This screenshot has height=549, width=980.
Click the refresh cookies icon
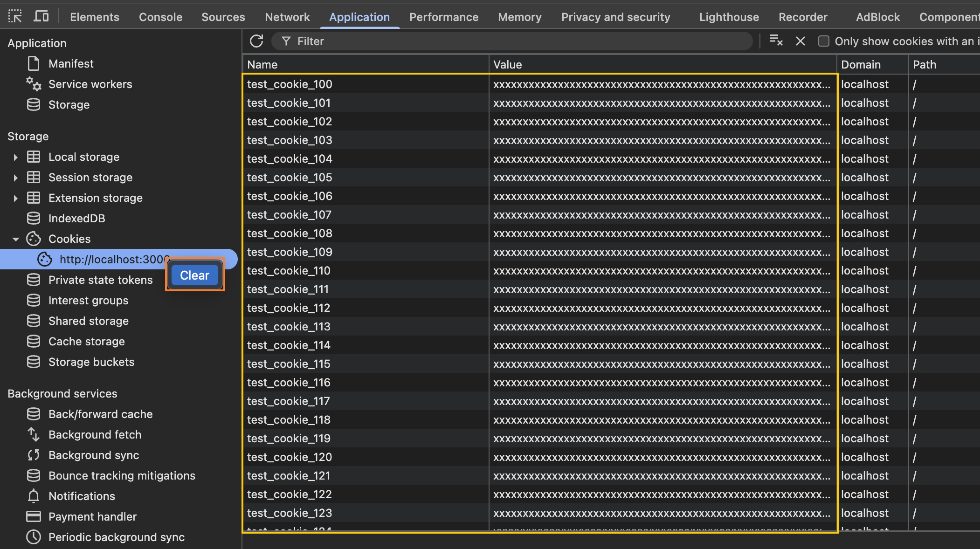256,41
